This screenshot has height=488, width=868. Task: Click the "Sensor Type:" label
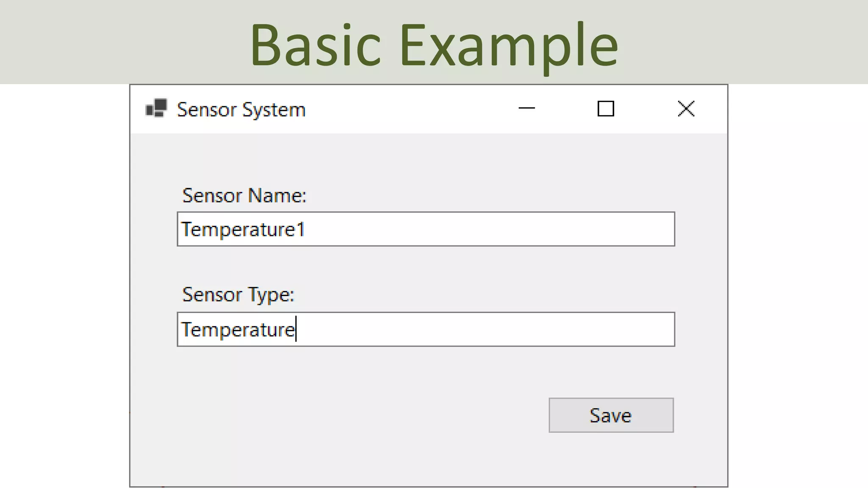pyautogui.click(x=238, y=295)
